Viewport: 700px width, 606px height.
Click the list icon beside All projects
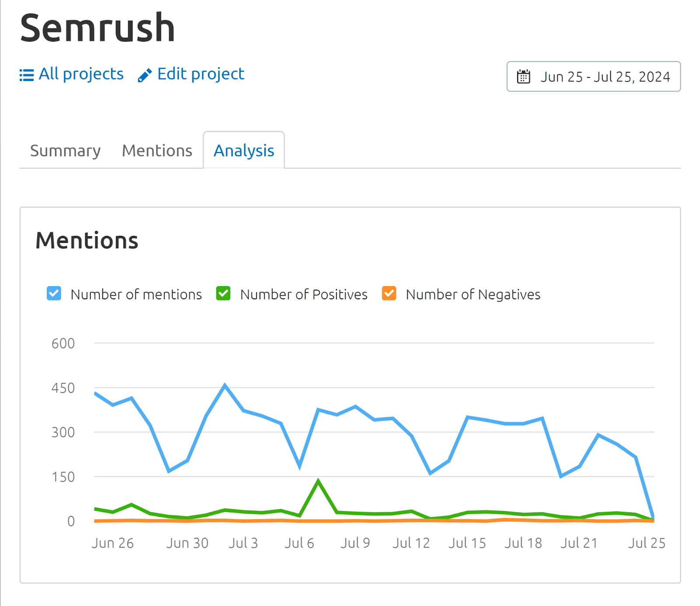[27, 75]
